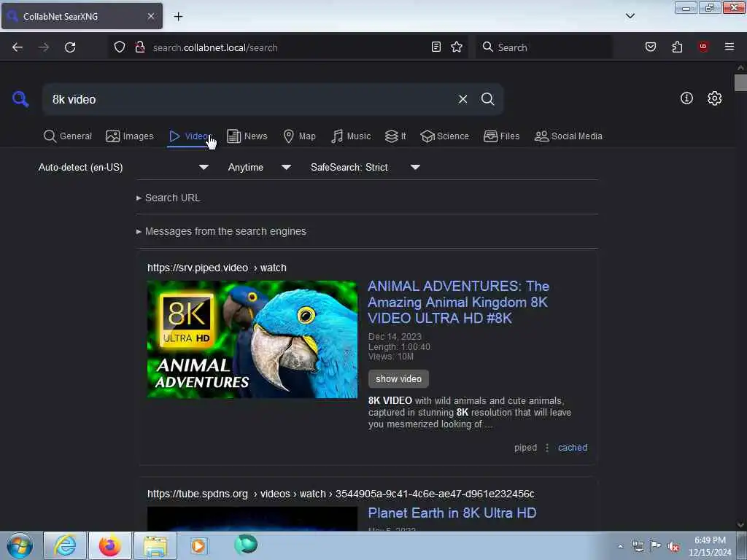Click the show video button
This screenshot has height=560, width=747.
tap(398, 379)
